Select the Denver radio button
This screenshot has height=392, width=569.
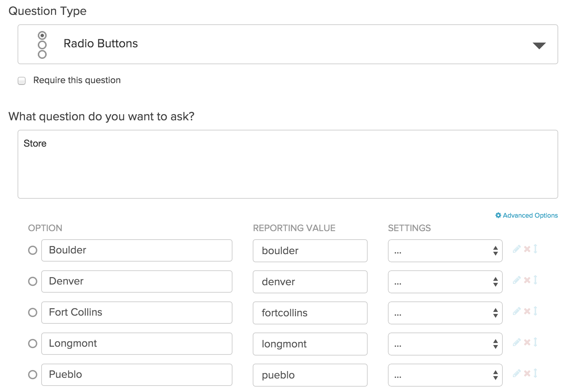[x=33, y=281]
